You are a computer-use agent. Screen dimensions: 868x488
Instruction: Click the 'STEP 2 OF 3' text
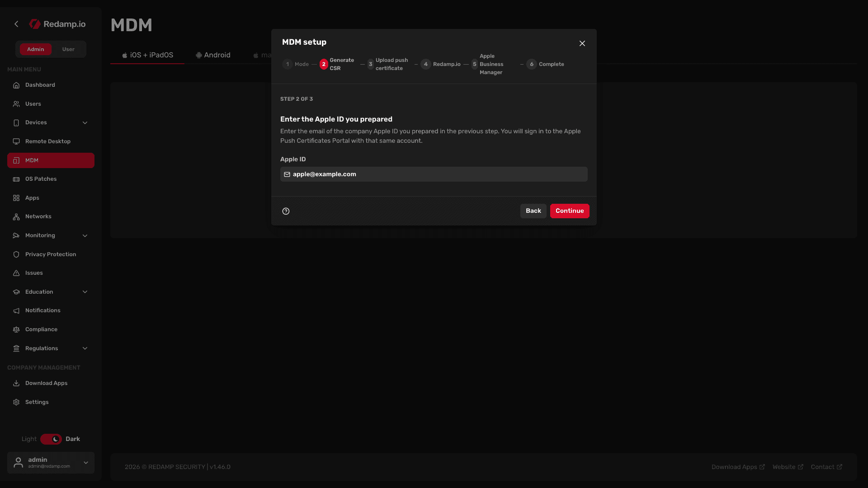pos(297,99)
